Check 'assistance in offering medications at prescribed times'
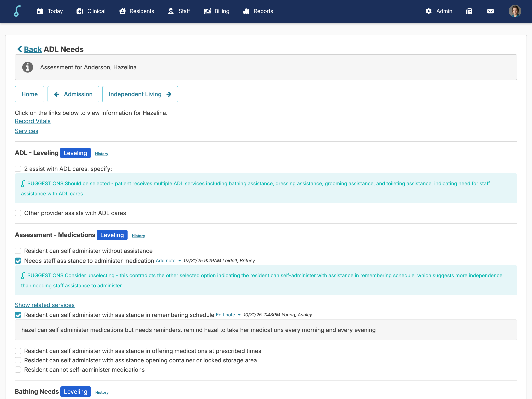This screenshot has width=532, height=399. [x=18, y=351]
